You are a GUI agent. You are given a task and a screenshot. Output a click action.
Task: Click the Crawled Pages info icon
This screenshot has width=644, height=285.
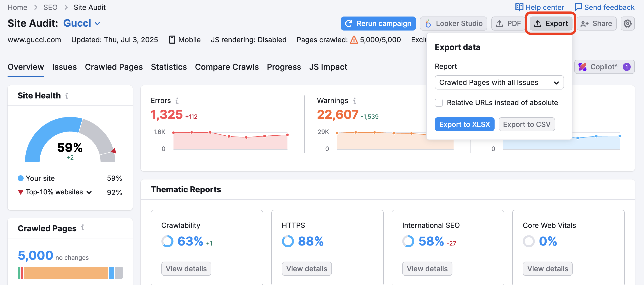point(83,228)
